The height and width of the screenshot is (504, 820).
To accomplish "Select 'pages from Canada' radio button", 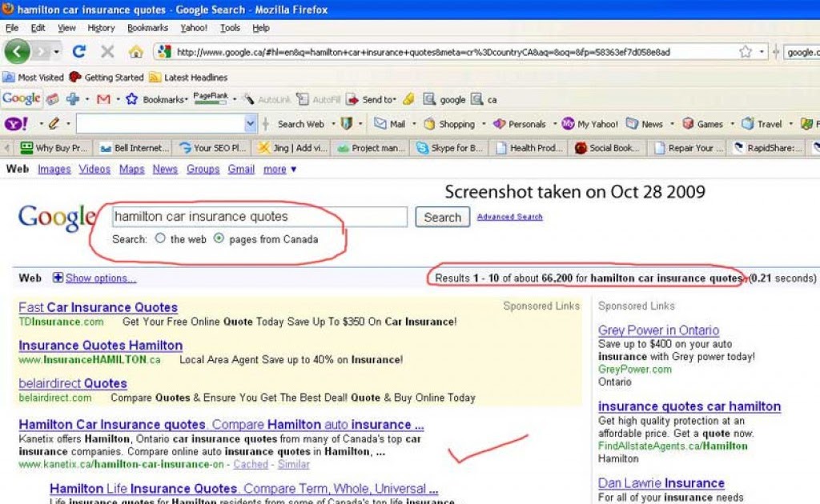I will [219, 238].
